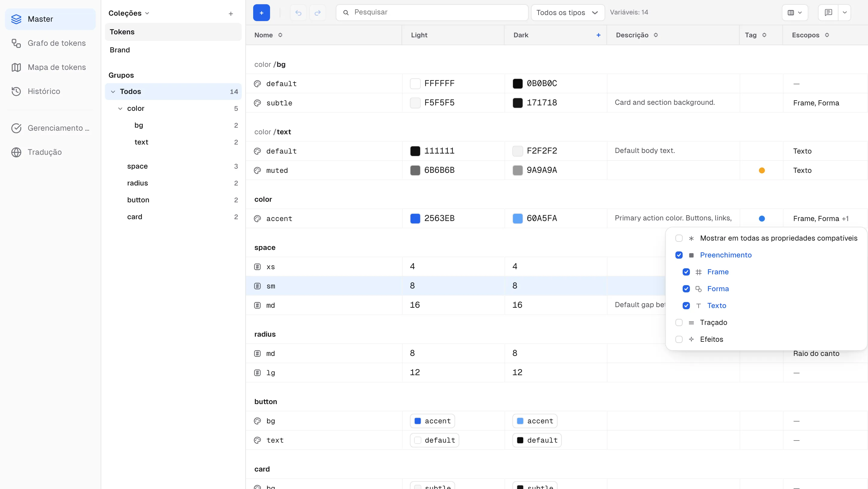868x489 pixels.
Task: Click the blue tag dot on accent row
Action: [762, 219]
